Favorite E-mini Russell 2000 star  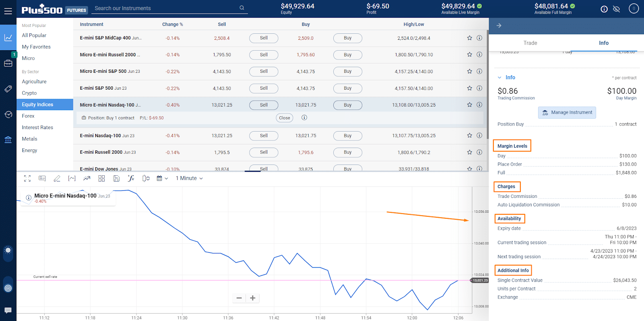tap(469, 152)
